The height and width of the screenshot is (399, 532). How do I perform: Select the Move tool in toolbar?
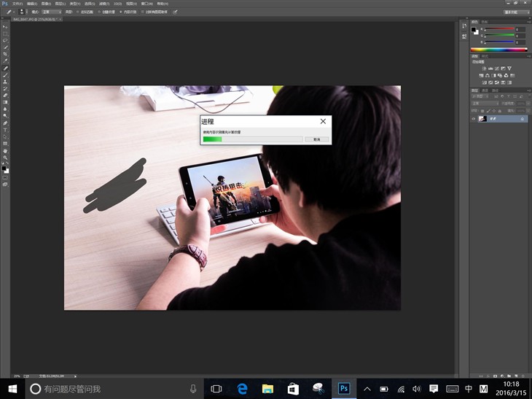(6, 27)
